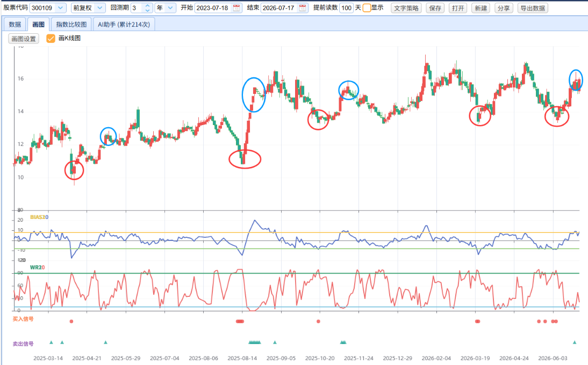The image size is (588, 365).
Task: Open the 指数比较图 tab
Action: (x=71, y=24)
